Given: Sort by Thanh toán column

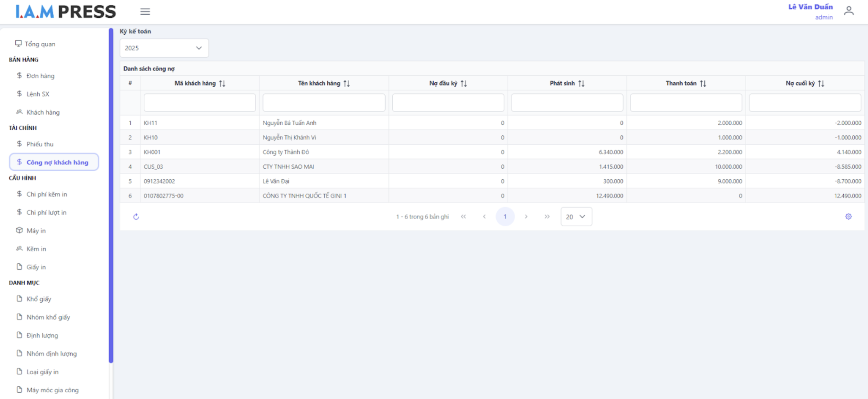Looking at the screenshot, I should pyautogui.click(x=703, y=83).
